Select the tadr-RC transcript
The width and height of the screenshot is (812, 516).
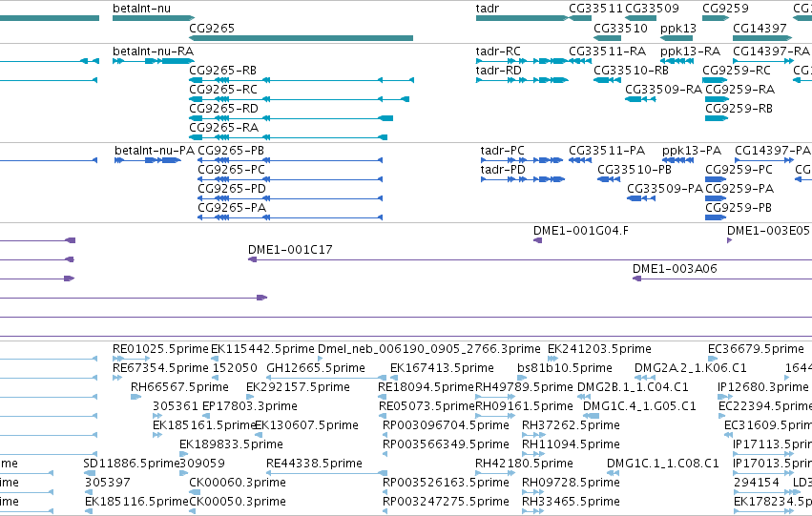[x=498, y=52]
